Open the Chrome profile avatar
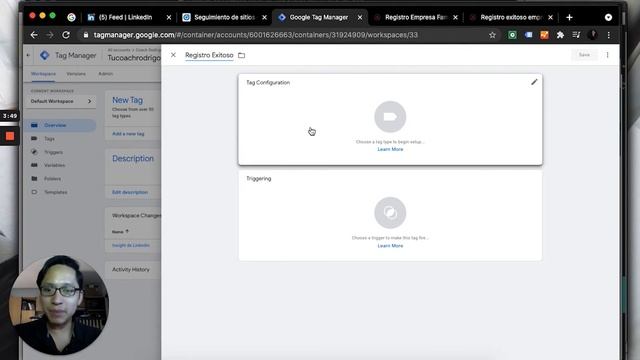The width and height of the screenshot is (640, 360). coord(593,35)
